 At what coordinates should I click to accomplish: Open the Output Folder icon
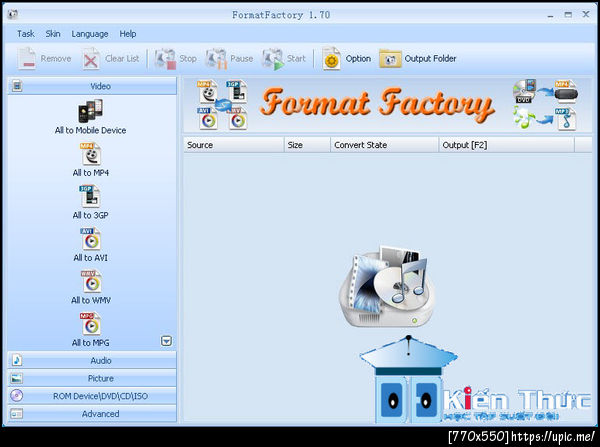pyautogui.click(x=390, y=59)
